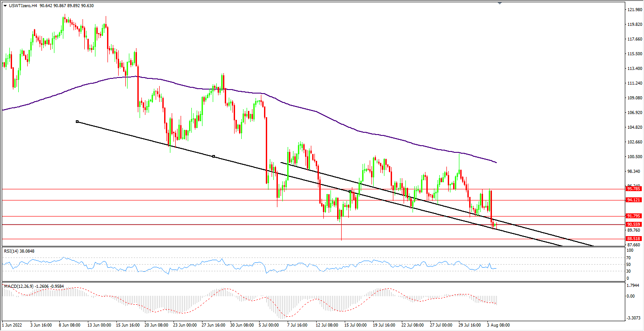The width and height of the screenshot is (644, 331).
Task: Click the red 91.795 price label
Action: pyautogui.click(x=633, y=217)
